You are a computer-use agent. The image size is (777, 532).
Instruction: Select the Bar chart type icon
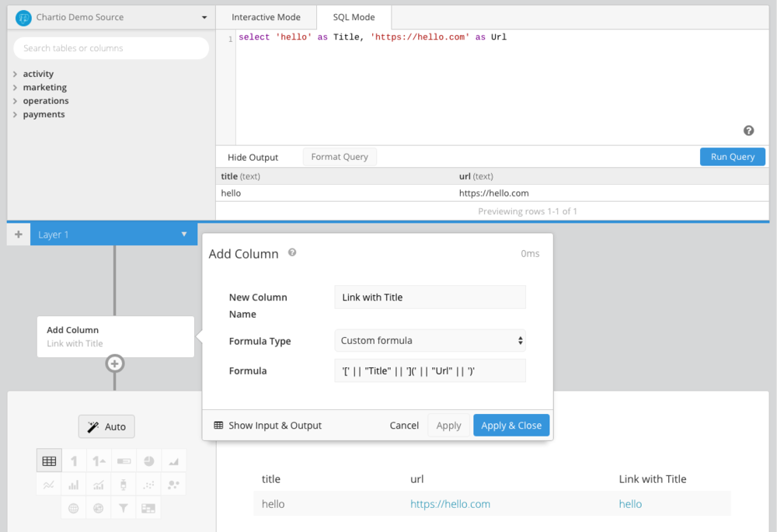click(x=74, y=485)
